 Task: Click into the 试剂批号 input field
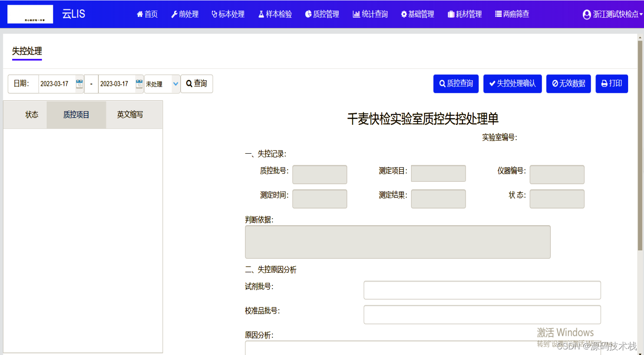[x=482, y=290]
